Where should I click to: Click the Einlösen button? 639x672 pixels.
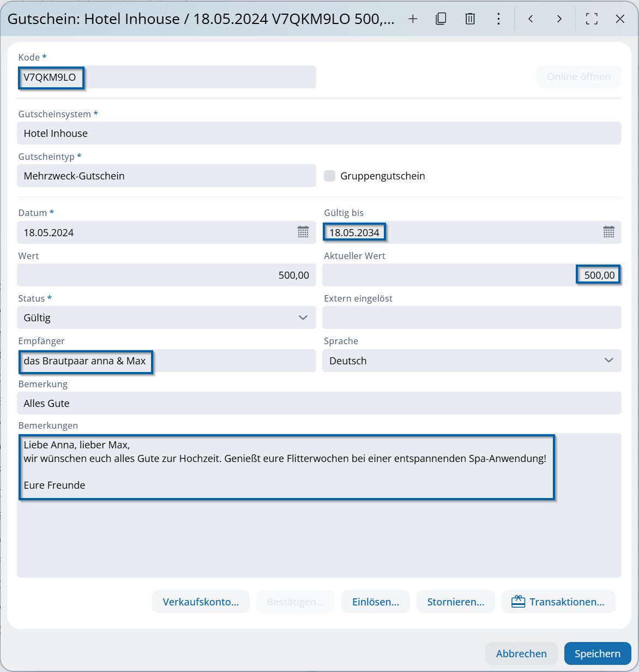point(376,602)
